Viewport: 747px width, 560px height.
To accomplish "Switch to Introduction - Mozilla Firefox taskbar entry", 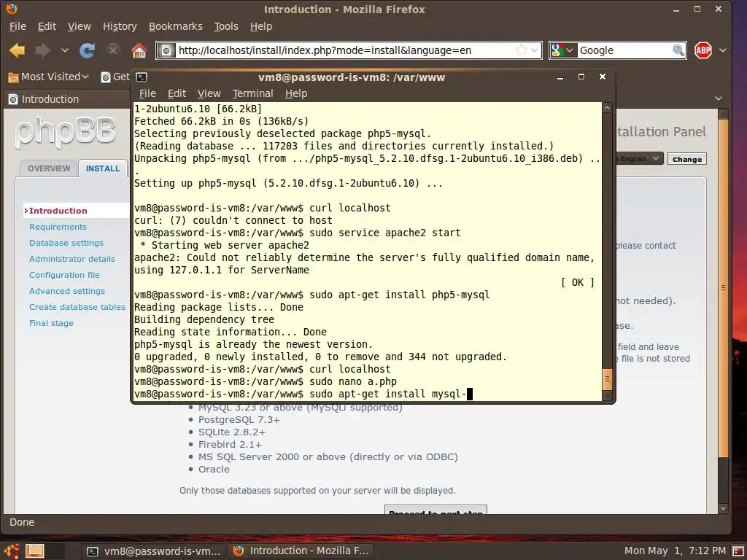I will pos(301,551).
